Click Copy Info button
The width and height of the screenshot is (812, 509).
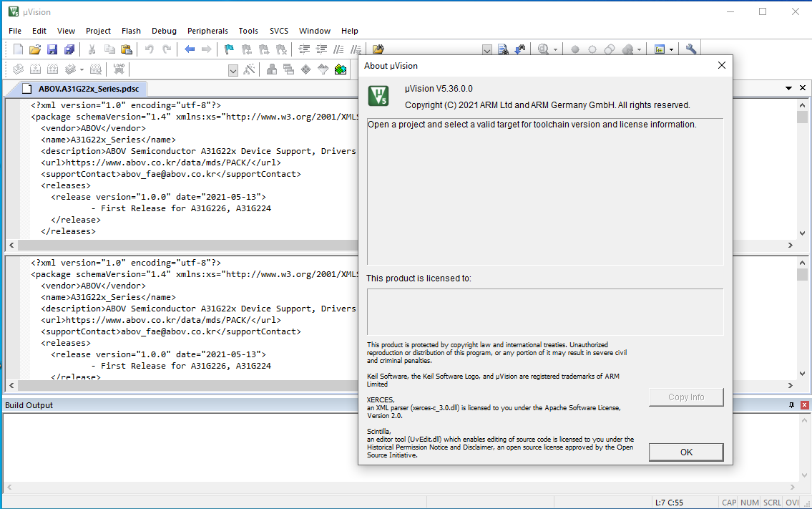point(686,397)
